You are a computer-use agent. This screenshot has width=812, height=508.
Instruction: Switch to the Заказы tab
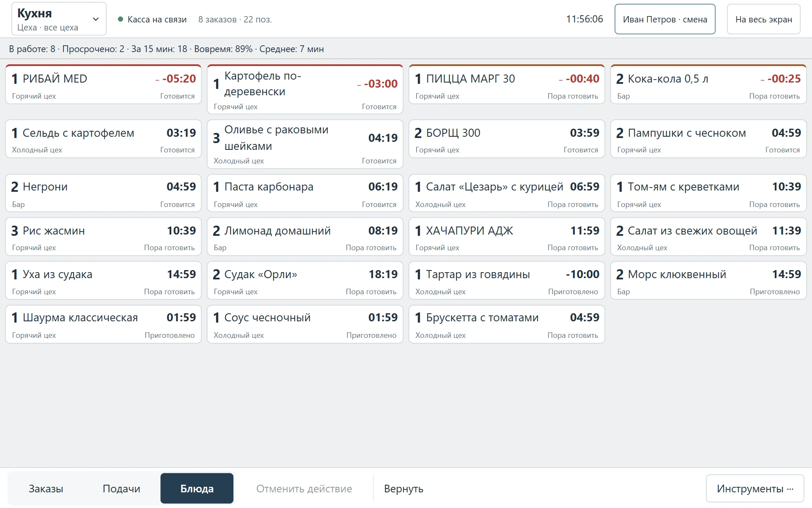click(46, 489)
